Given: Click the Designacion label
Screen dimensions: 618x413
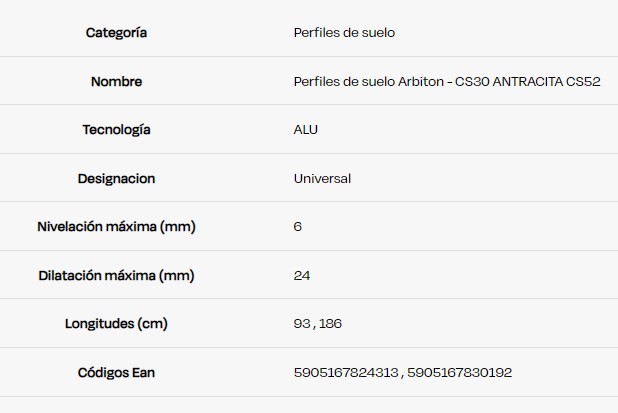Looking at the screenshot, I should [116, 179].
